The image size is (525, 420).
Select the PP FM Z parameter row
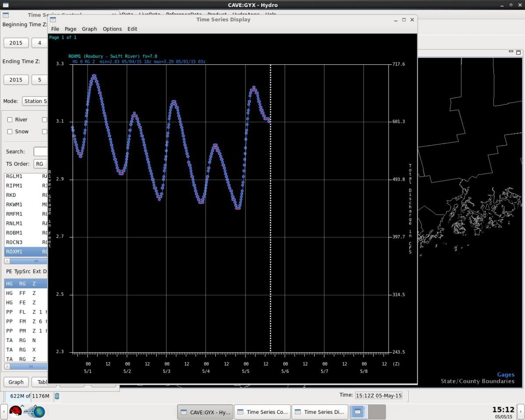pos(26,321)
